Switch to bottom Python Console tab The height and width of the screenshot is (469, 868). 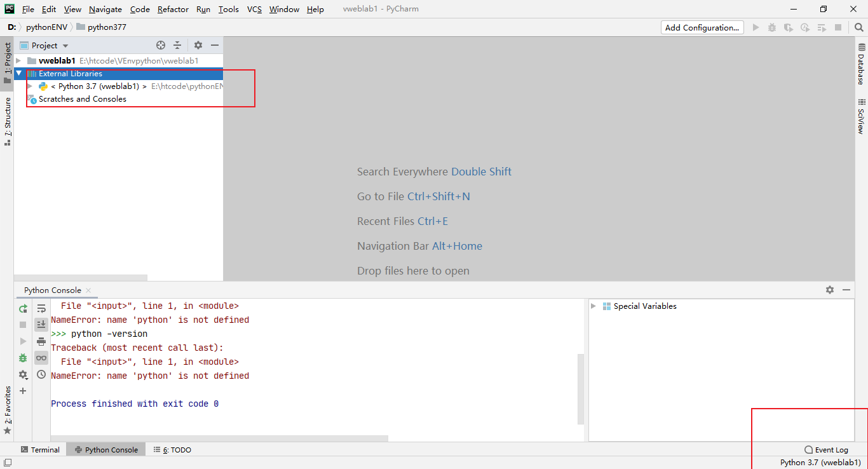106,449
